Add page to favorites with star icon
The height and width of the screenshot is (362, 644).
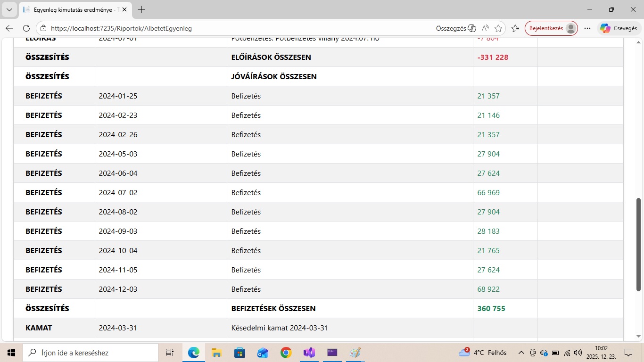point(498,28)
